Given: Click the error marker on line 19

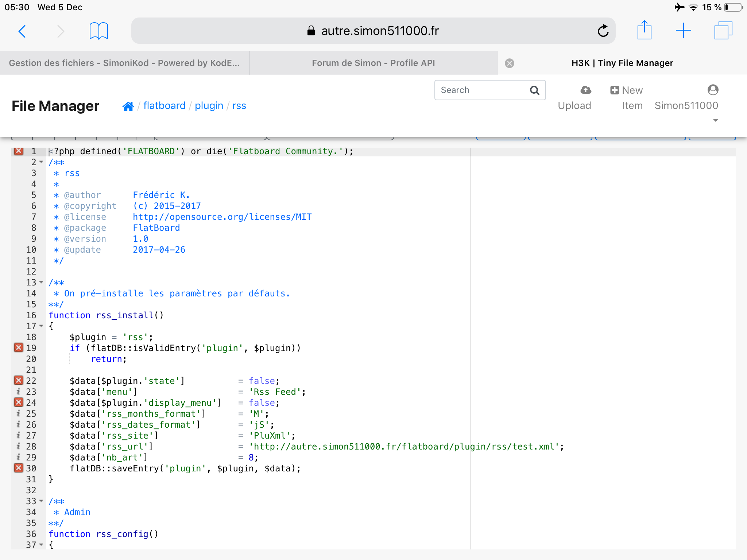Looking at the screenshot, I should (x=19, y=348).
